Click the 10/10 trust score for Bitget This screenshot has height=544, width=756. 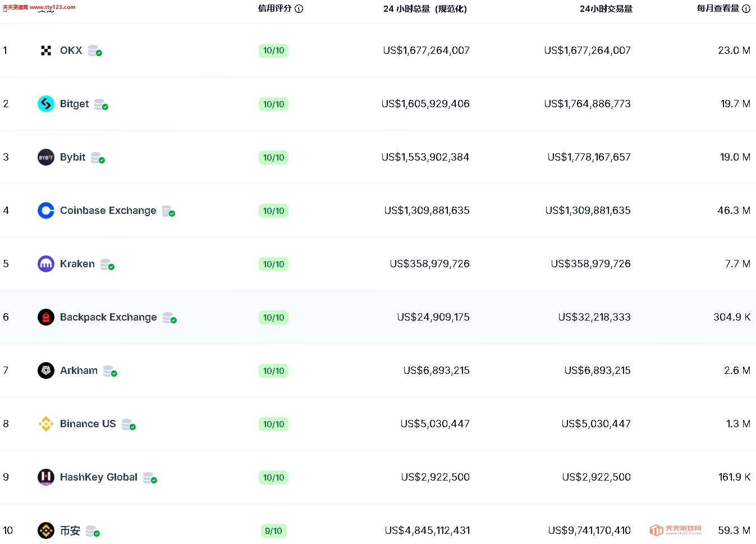click(x=273, y=104)
